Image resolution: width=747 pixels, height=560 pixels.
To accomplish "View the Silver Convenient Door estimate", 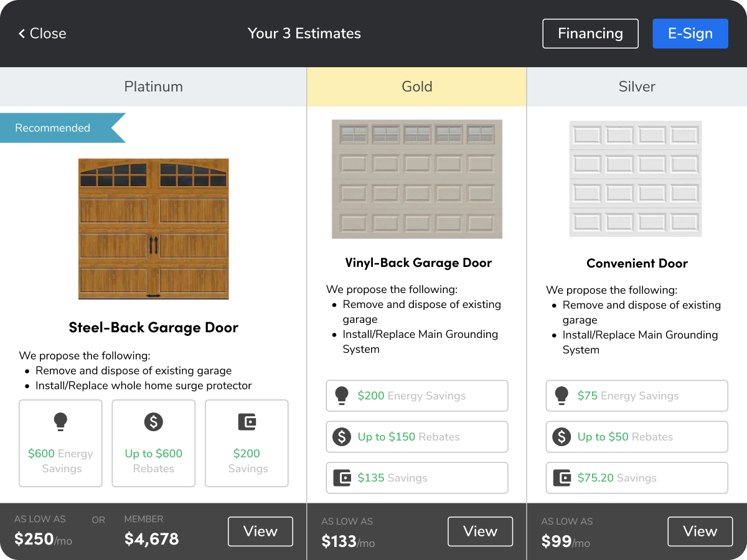I will [x=700, y=531].
